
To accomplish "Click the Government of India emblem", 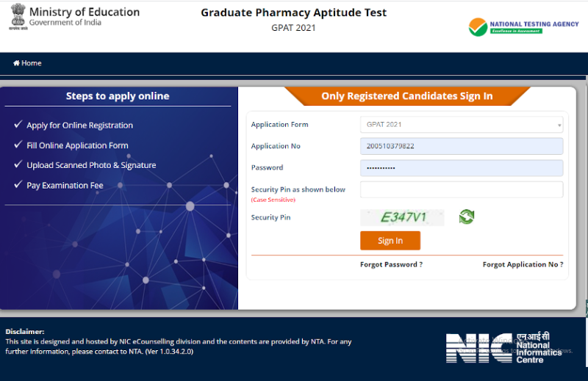I will click(x=16, y=16).
